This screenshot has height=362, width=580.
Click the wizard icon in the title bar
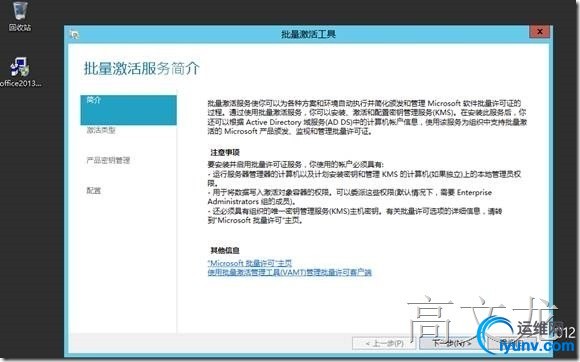tap(74, 35)
